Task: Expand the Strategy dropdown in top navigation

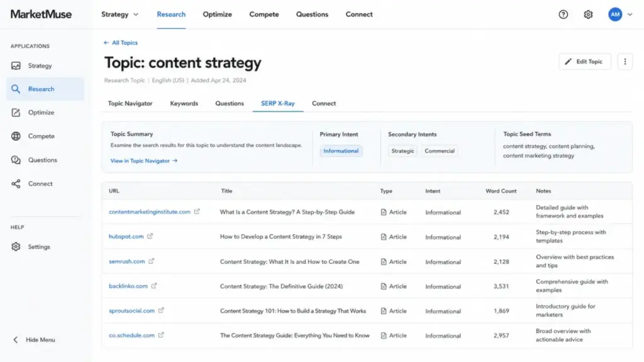Action: click(120, 14)
